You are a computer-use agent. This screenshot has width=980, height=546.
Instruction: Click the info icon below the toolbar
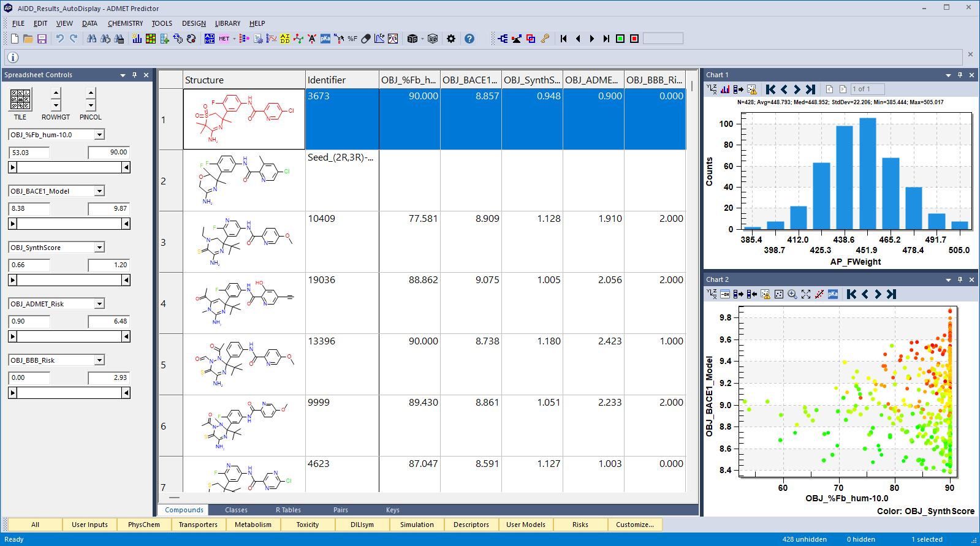pyautogui.click(x=13, y=58)
